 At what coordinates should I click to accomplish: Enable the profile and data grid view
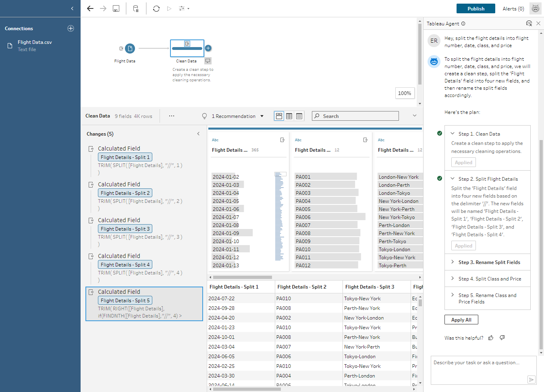(279, 116)
